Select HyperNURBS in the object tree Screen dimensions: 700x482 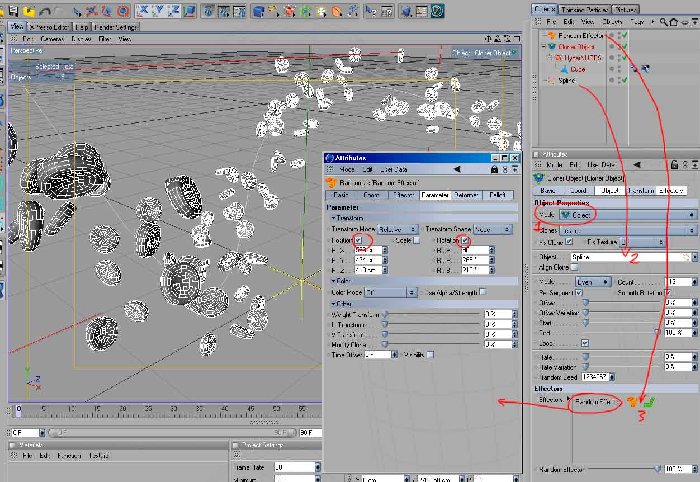pos(583,58)
